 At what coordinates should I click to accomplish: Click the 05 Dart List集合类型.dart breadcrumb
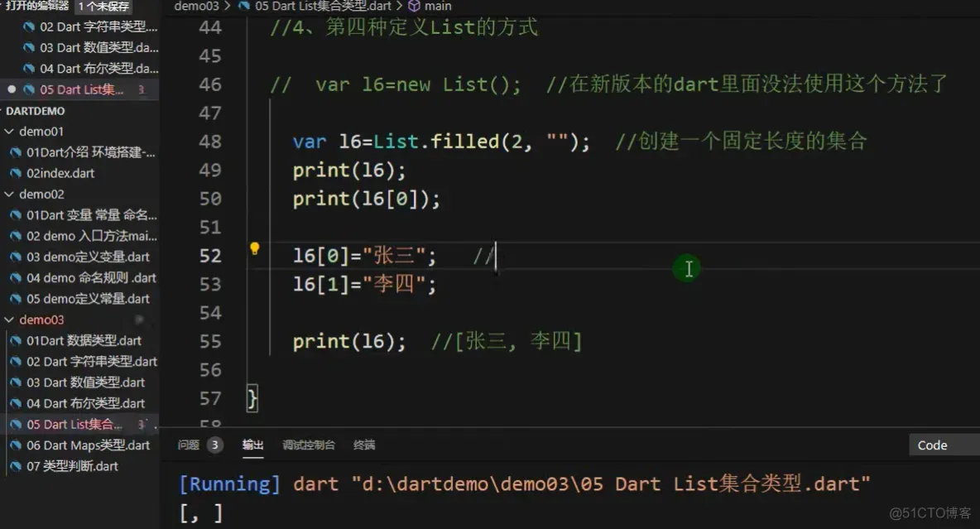pos(323,6)
